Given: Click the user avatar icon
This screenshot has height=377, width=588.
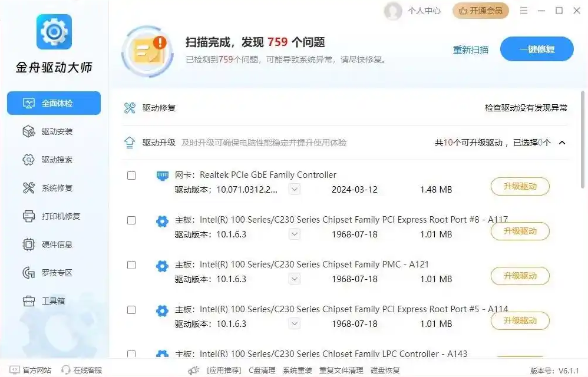Looking at the screenshot, I should tap(392, 11).
